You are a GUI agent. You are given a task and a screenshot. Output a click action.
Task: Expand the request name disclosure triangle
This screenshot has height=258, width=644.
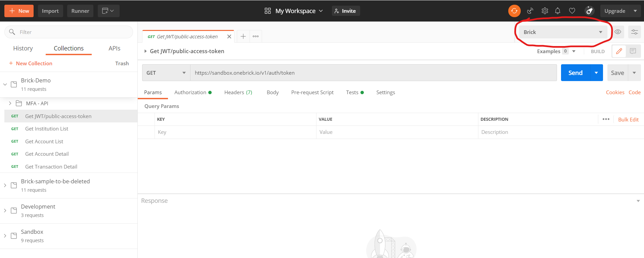145,51
